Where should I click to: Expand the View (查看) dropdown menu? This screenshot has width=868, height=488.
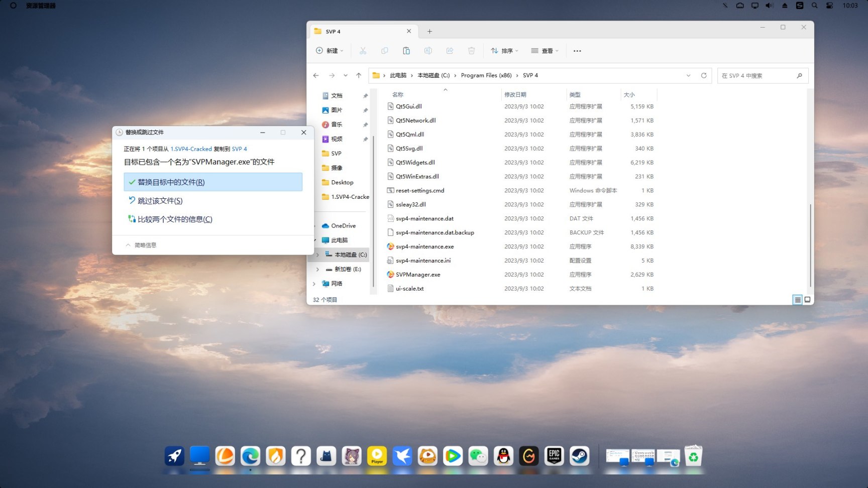tap(545, 51)
